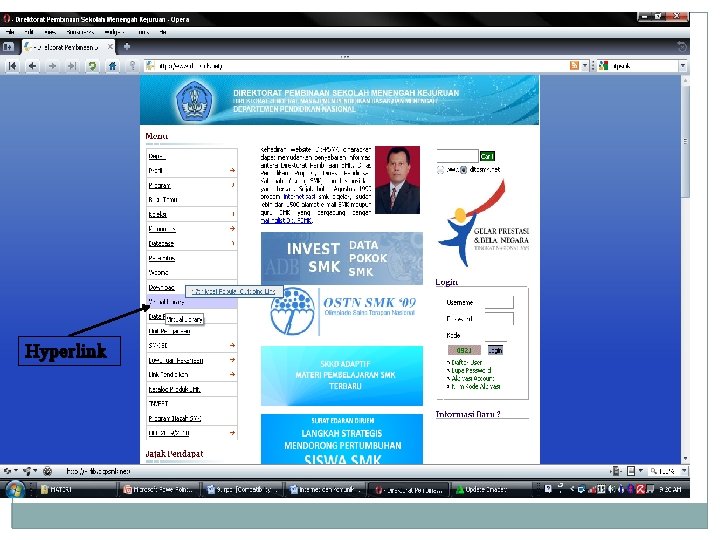Open a new tab with plus icon
The image size is (720, 540).
tap(127, 46)
